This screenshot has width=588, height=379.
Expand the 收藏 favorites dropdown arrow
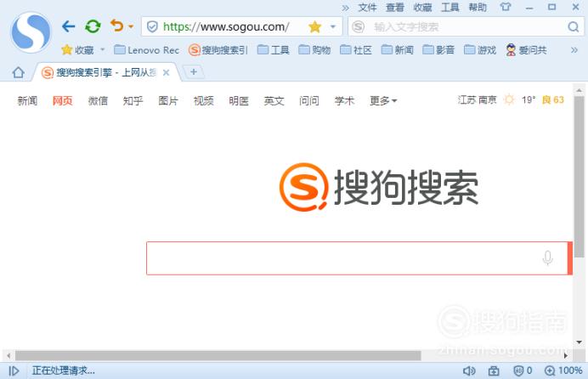point(102,49)
